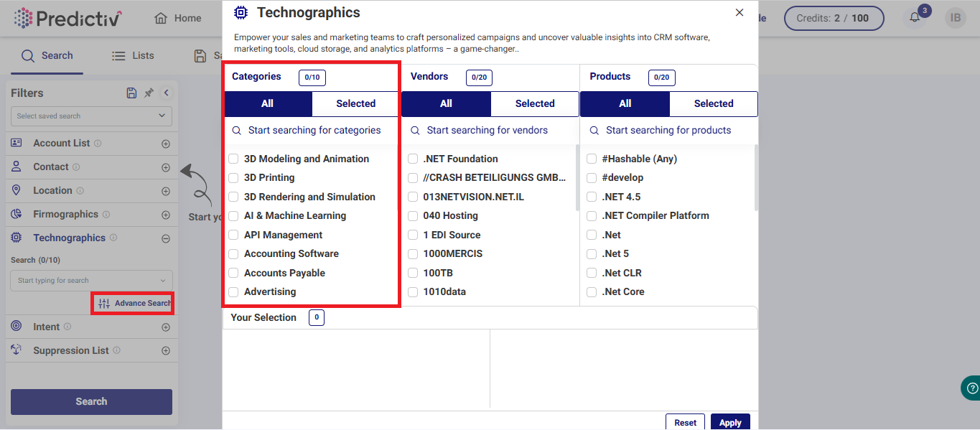Click the Account List card icon
This screenshot has height=430, width=980.
click(x=17, y=143)
